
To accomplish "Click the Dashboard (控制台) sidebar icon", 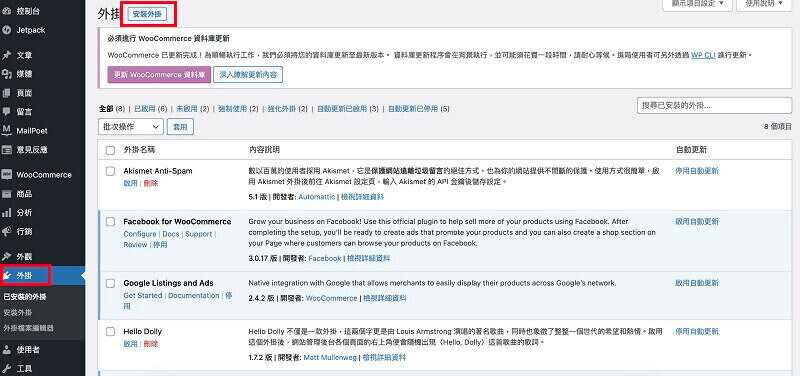I will point(7,11).
